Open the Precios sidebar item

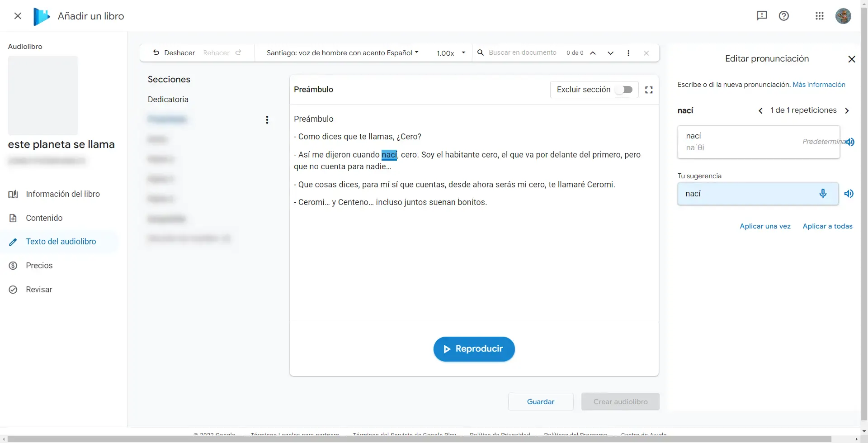39,266
